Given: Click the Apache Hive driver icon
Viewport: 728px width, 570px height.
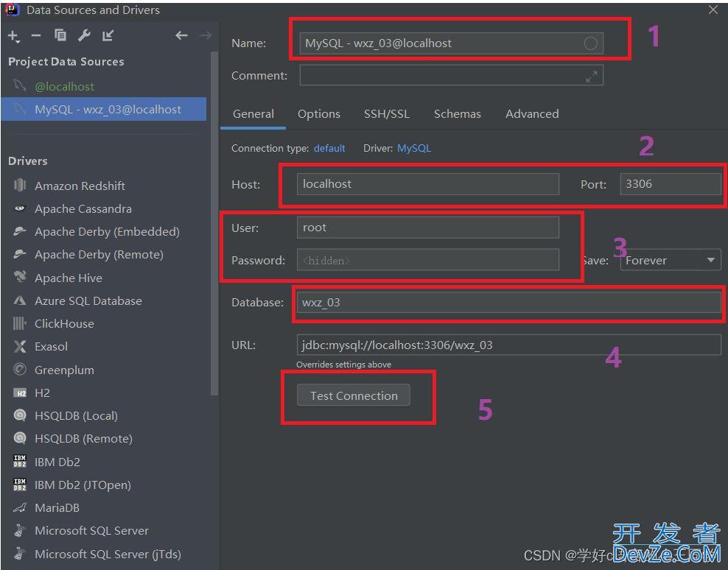Looking at the screenshot, I should tap(20, 277).
